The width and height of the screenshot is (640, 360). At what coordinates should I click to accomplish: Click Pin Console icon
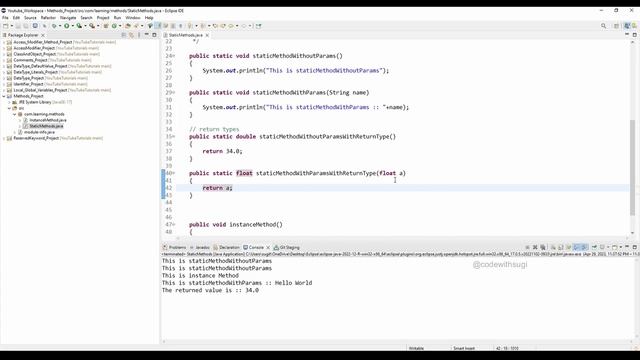[594, 247]
